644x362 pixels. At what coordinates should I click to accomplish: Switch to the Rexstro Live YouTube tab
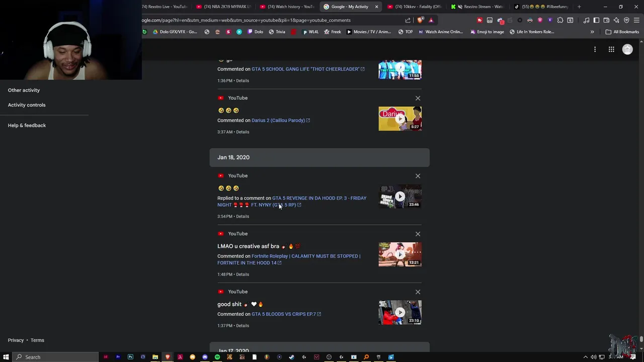tap(164, 7)
